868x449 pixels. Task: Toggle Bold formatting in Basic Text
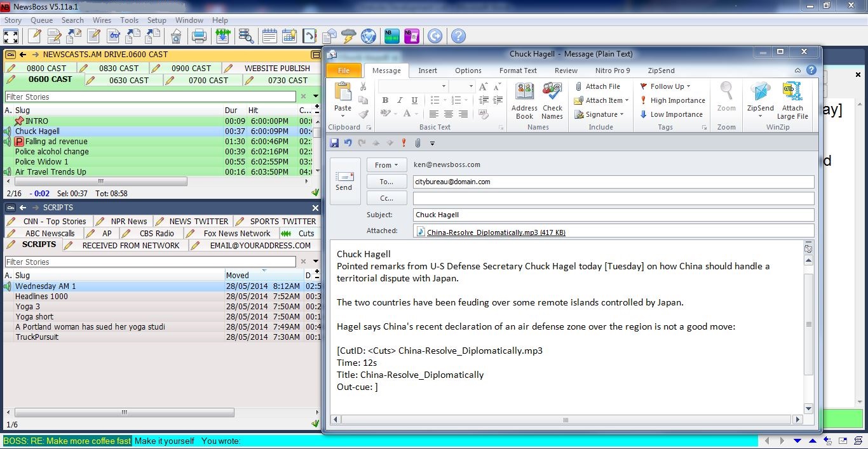click(385, 100)
